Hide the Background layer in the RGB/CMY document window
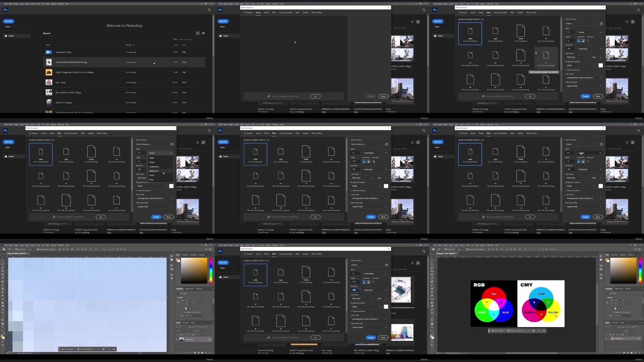This screenshot has width=644, height=362. [606, 338]
